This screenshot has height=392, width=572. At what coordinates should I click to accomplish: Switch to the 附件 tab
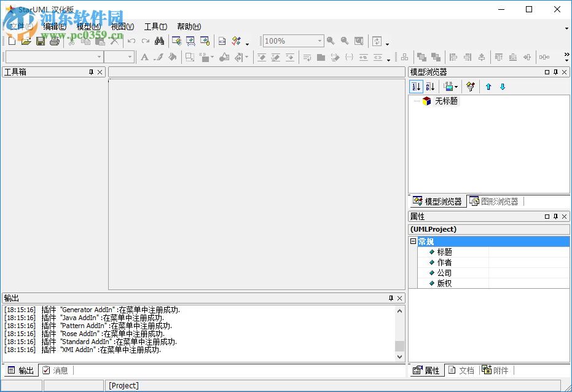[x=496, y=370]
